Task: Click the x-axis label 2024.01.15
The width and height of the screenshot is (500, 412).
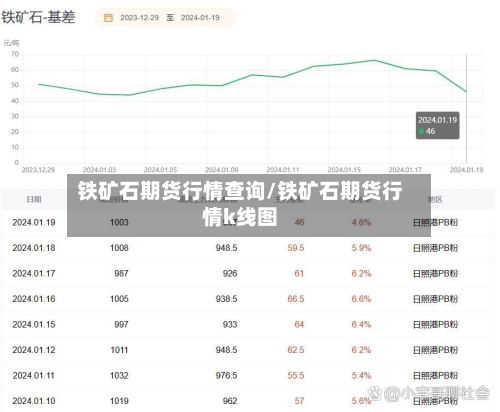Action: [344, 170]
